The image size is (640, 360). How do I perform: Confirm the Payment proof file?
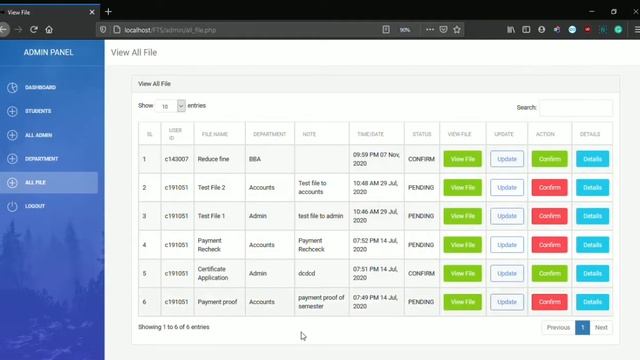(x=549, y=302)
